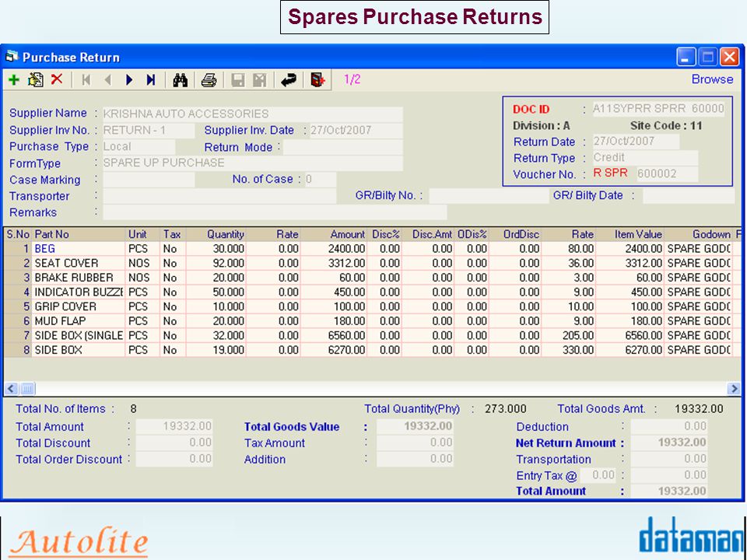Select the MUD FLAP part cell

[x=78, y=321]
